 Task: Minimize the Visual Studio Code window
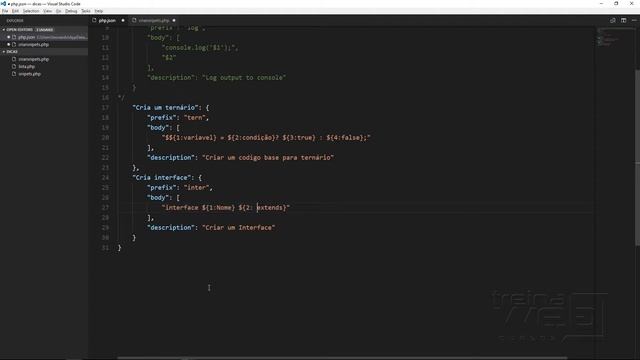(x=601, y=4)
